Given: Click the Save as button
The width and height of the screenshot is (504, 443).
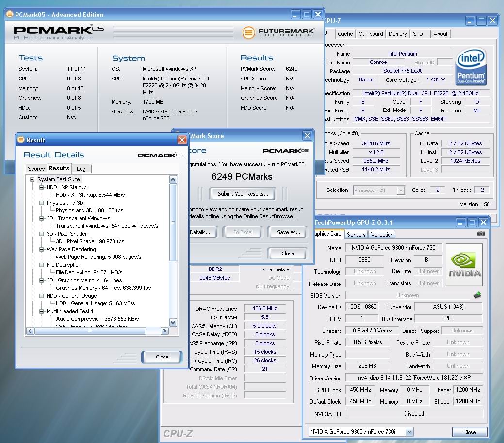Looking at the screenshot, I should click(x=288, y=232).
